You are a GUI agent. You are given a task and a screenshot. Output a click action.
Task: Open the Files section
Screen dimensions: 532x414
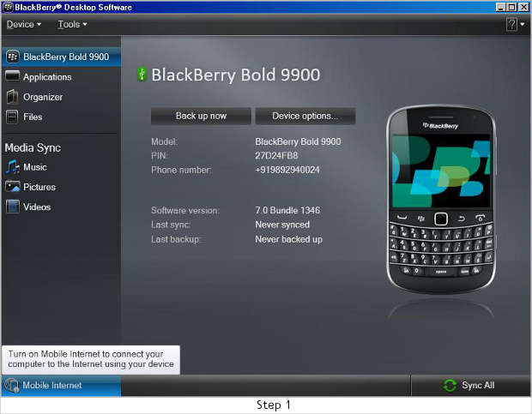coord(62,117)
